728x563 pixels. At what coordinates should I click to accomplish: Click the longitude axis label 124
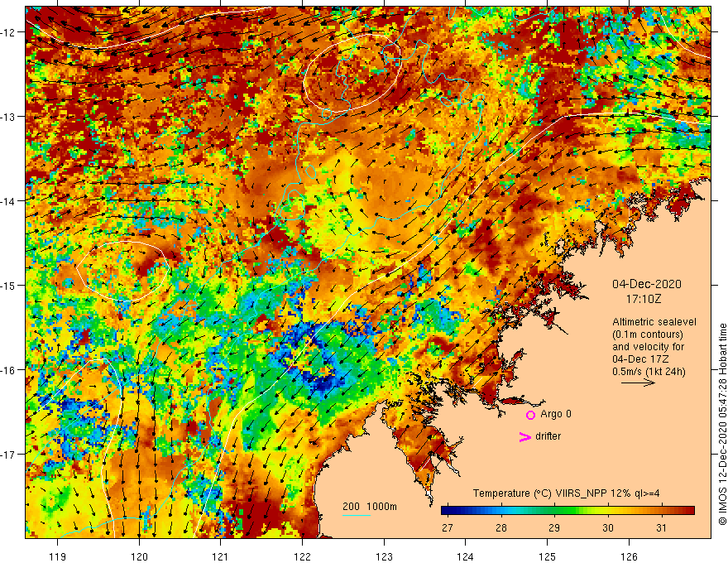coord(466,556)
